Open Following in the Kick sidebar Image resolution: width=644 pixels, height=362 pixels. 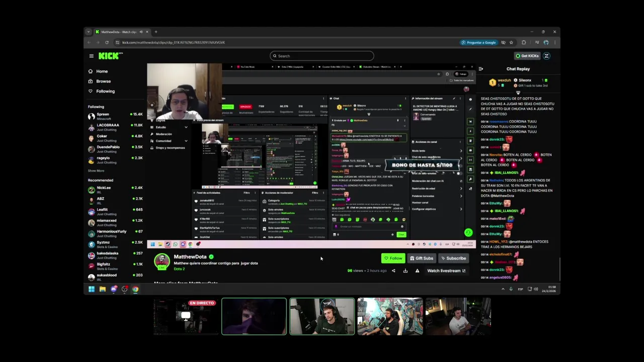101,91
